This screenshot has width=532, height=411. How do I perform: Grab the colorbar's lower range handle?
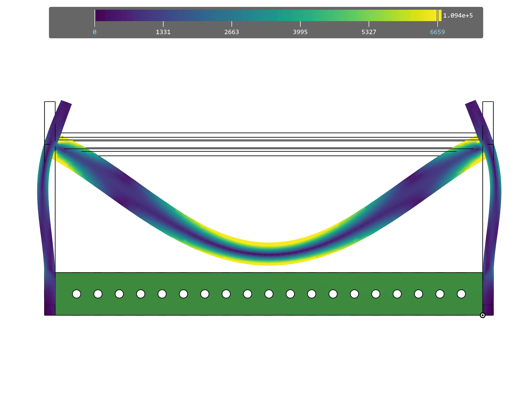[x=95, y=18]
